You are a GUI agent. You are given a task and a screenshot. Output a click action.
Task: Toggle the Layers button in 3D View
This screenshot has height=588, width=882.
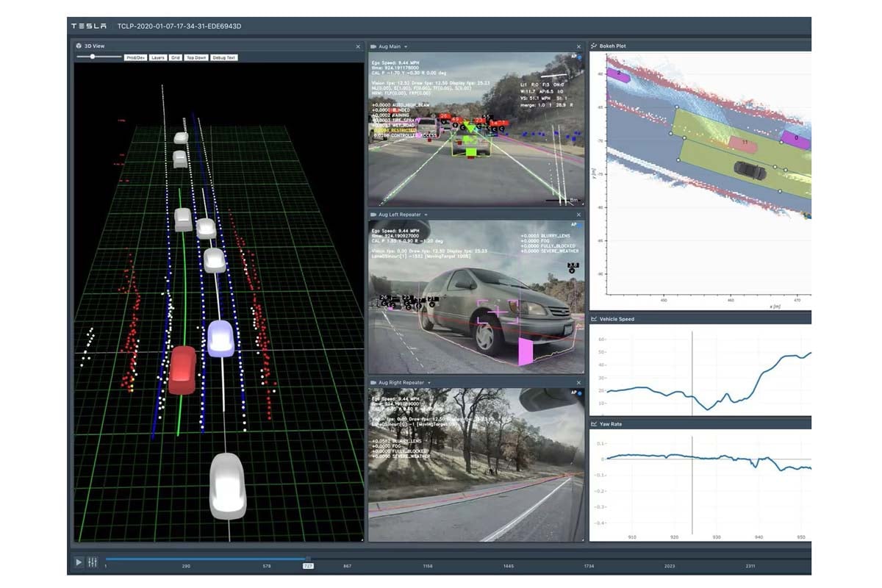click(x=158, y=57)
